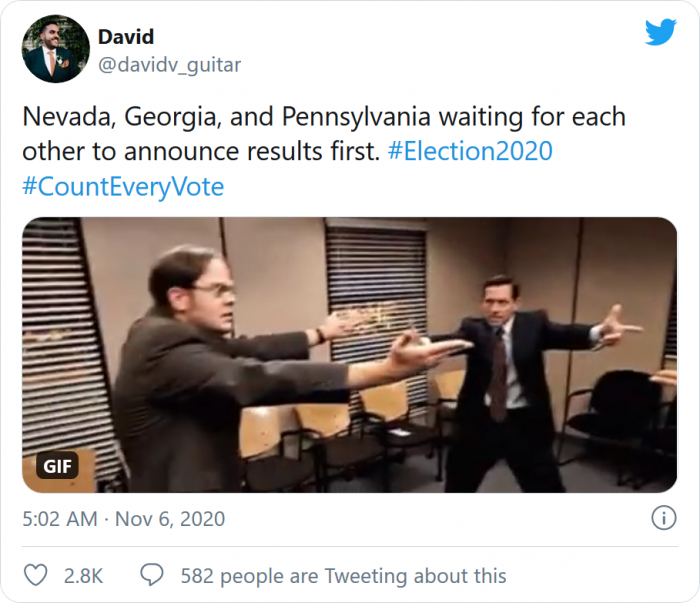The width and height of the screenshot is (700, 603).
Task: Click the GIF badge on the media
Action: click(58, 466)
